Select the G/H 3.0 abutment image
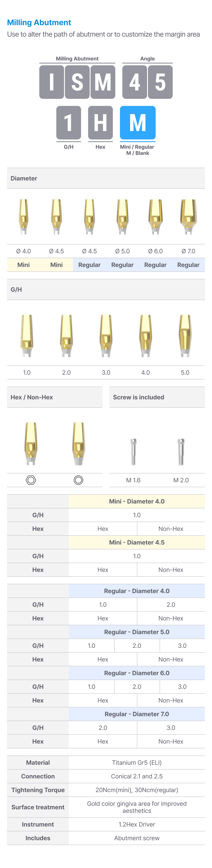 point(106,335)
